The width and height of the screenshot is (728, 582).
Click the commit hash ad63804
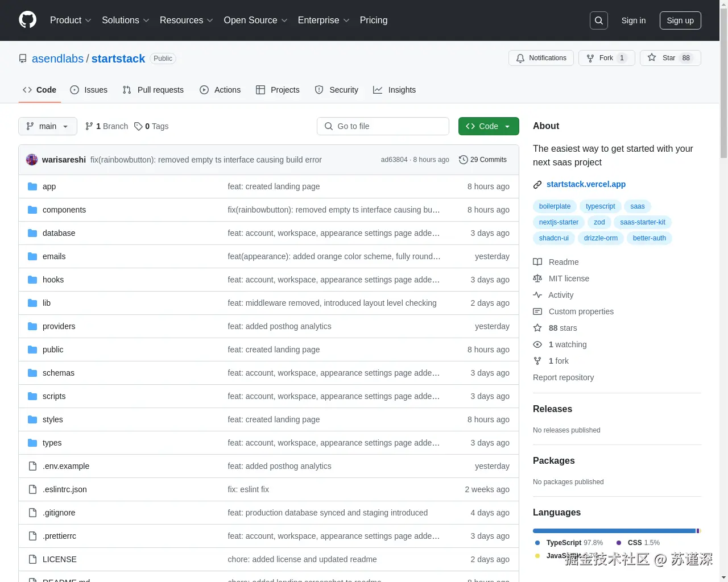pos(394,160)
